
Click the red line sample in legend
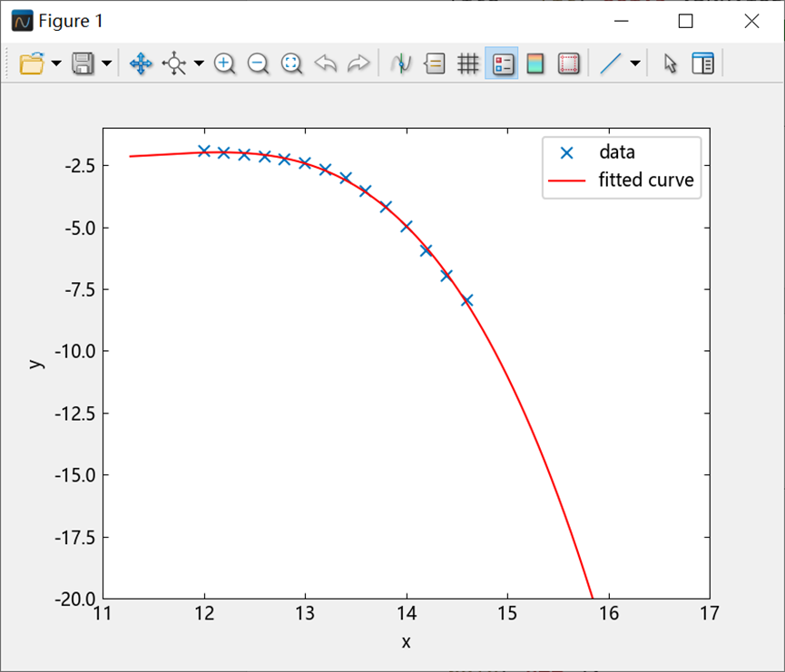point(566,180)
